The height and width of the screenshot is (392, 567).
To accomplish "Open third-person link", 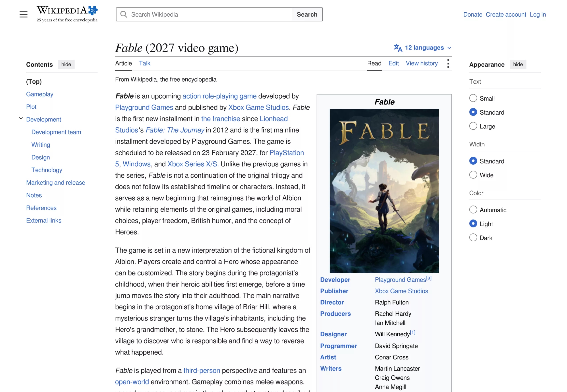I will 202,370.
